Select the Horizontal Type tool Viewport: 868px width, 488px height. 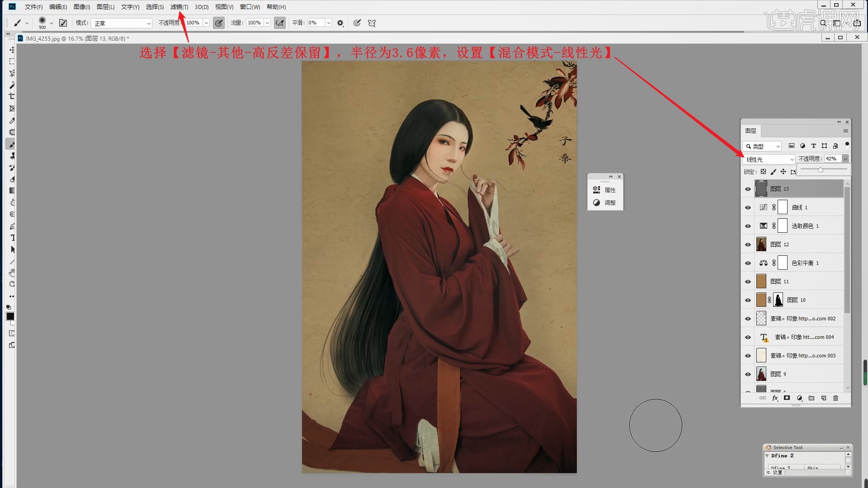(x=12, y=238)
